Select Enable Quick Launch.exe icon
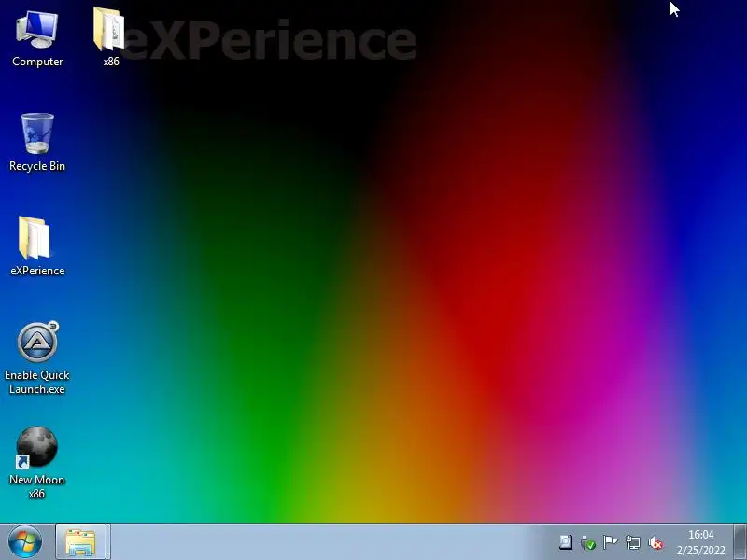Image resolution: width=747 pixels, height=560 pixels. click(x=37, y=357)
